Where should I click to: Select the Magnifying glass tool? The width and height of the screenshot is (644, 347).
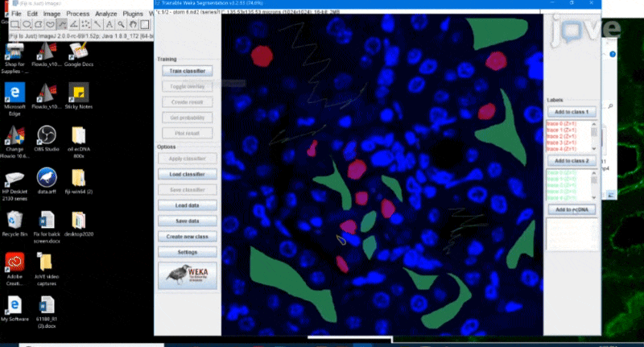coord(121,24)
